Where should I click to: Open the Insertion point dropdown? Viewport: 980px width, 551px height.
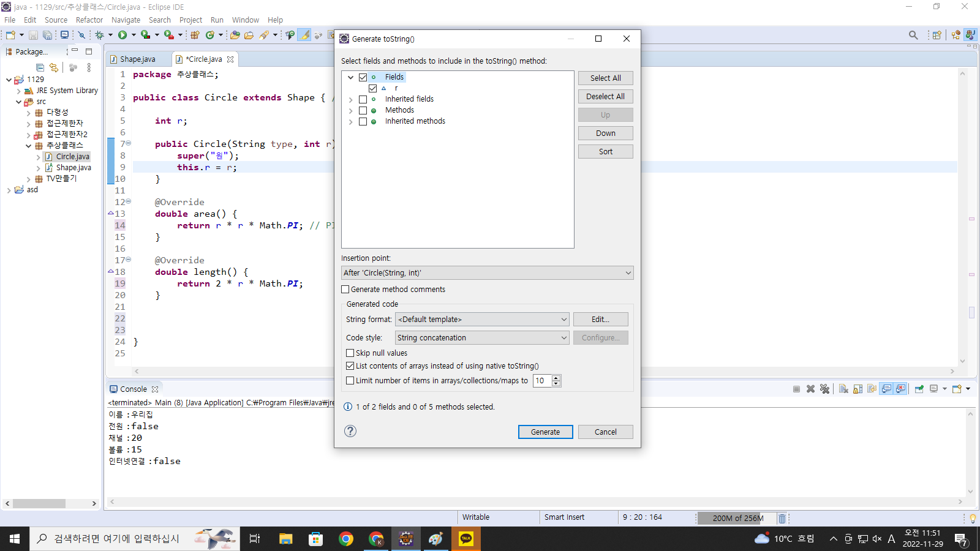[x=487, y=273]
